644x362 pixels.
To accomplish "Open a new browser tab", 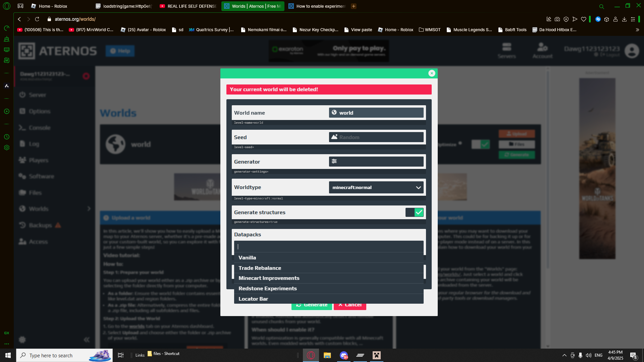I will 354,6.
